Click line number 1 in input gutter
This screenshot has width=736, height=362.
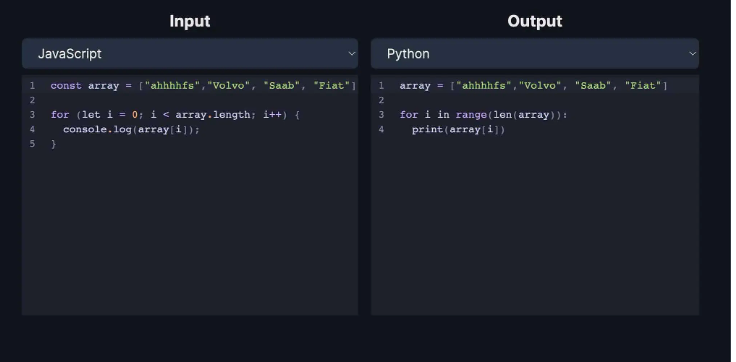[x=32, y=85]
